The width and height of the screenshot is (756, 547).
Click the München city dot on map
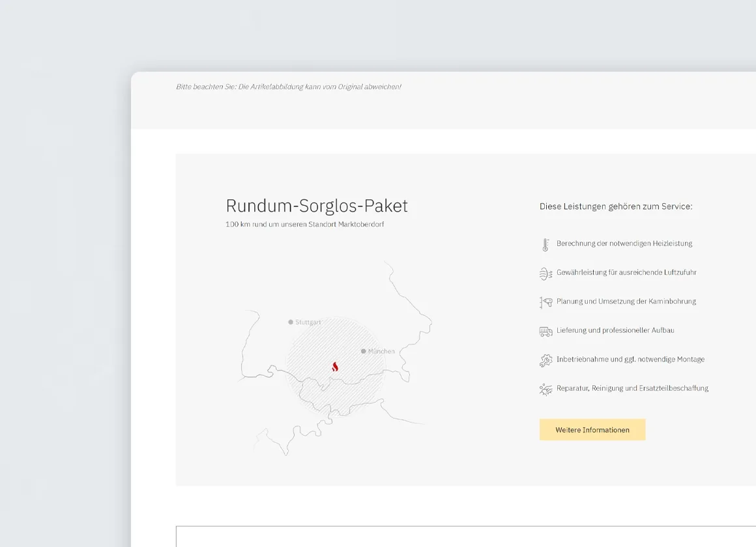[364, 351]
